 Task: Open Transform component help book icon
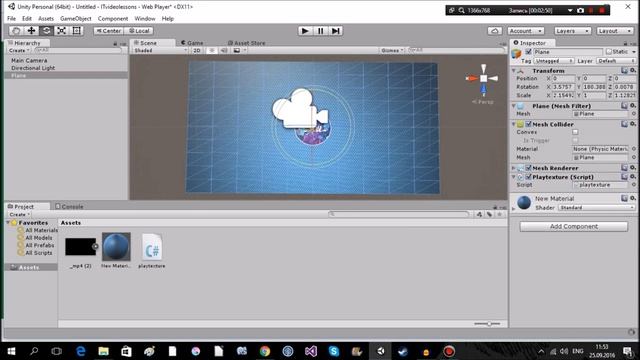pos(624,71)
